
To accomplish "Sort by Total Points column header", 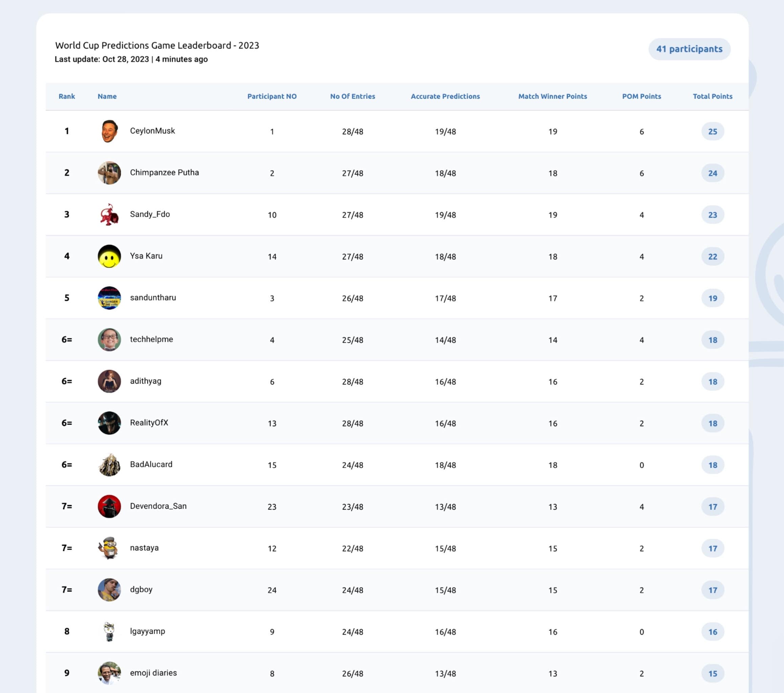I will click(x=712, y=96).
